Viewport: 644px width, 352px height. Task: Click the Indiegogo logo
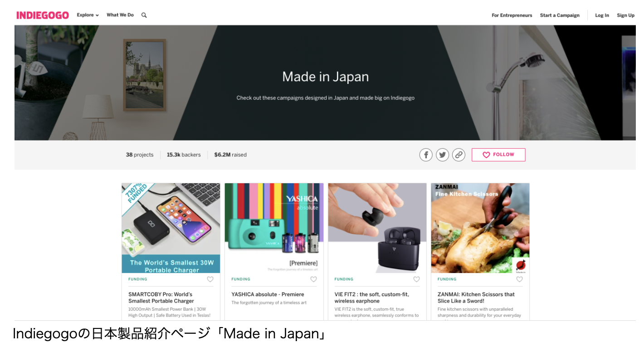coord(43,15)
